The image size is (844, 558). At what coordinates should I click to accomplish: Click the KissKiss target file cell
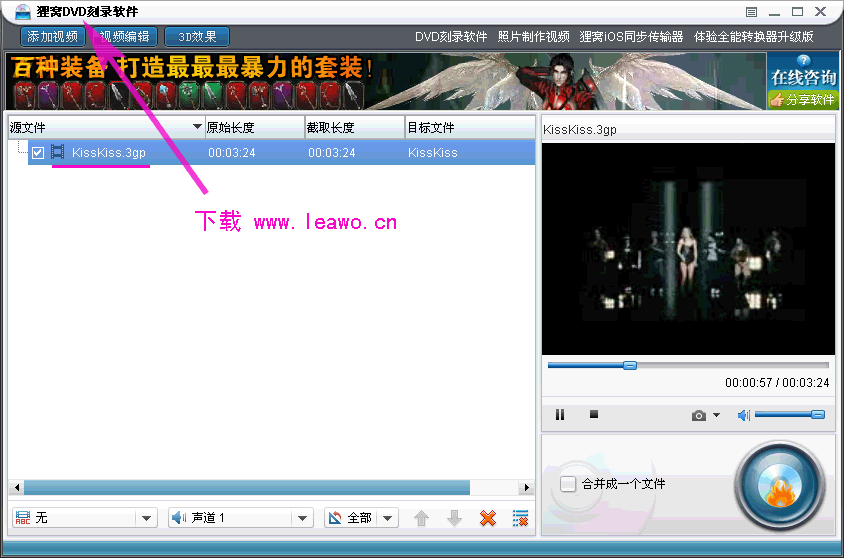pos(433,153)
